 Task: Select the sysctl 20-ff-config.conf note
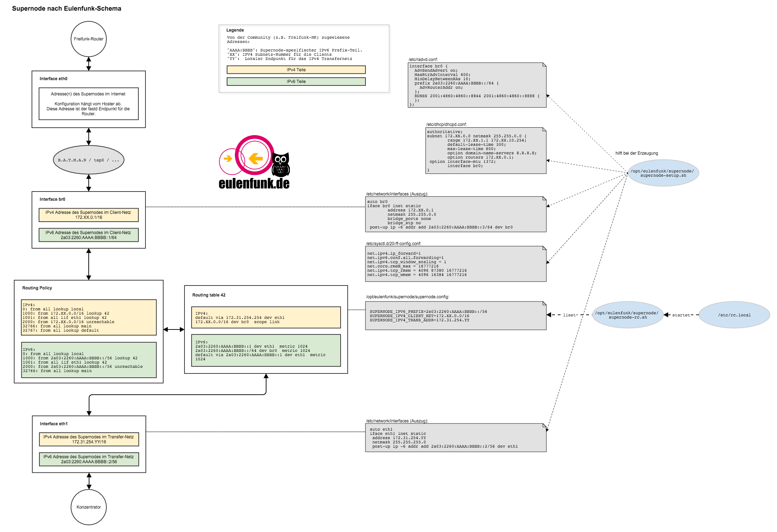pyautogui.click(x=456, y=264)
